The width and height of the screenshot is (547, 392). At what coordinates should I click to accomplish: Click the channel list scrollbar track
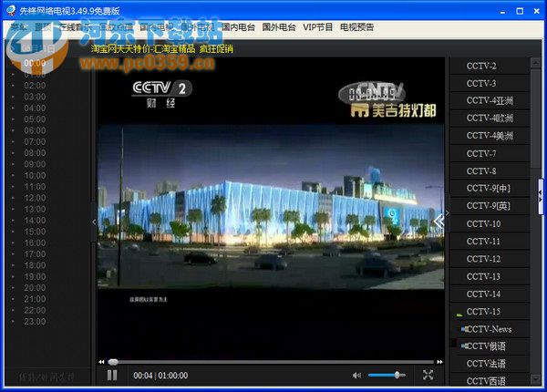click(535, 222)
